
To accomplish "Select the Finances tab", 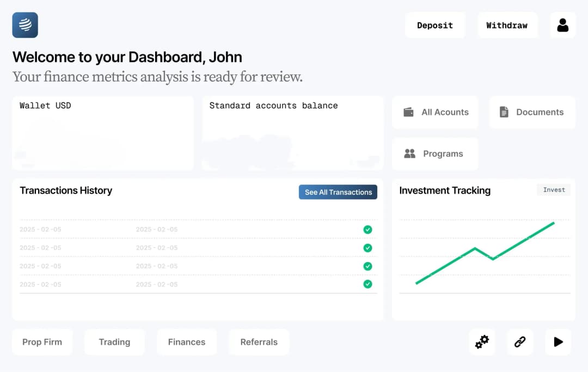I will tap(186, 342).
